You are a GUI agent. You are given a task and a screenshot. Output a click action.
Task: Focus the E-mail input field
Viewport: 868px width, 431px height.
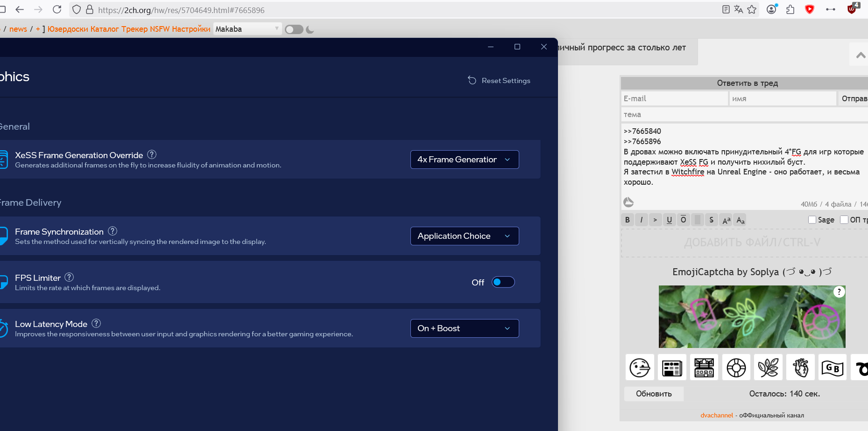pyautogui.click(x=675, y=98)
